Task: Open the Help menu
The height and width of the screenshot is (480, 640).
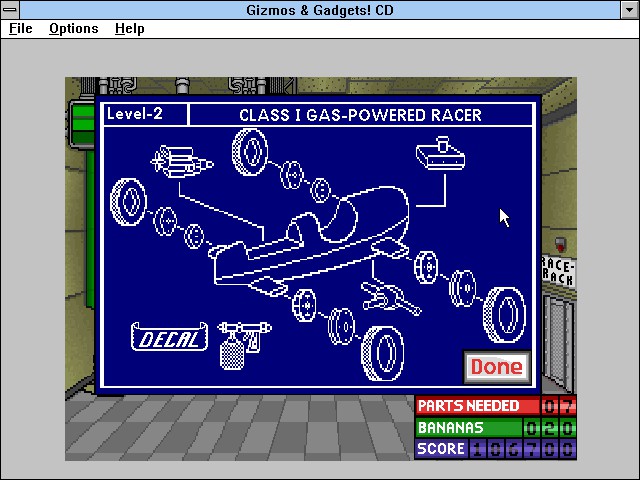Action: click(130, 29)
